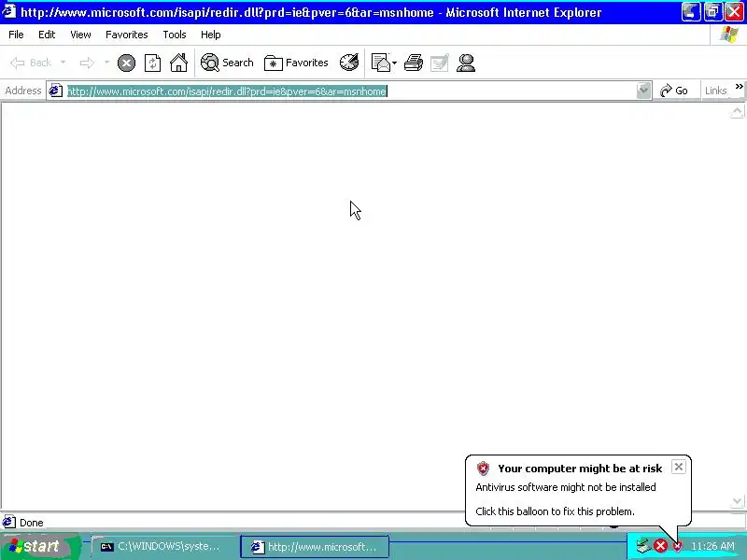Open the Forward history dropdown arrow
The height and width of the screenshot is (560, 747).
(106, 63)
